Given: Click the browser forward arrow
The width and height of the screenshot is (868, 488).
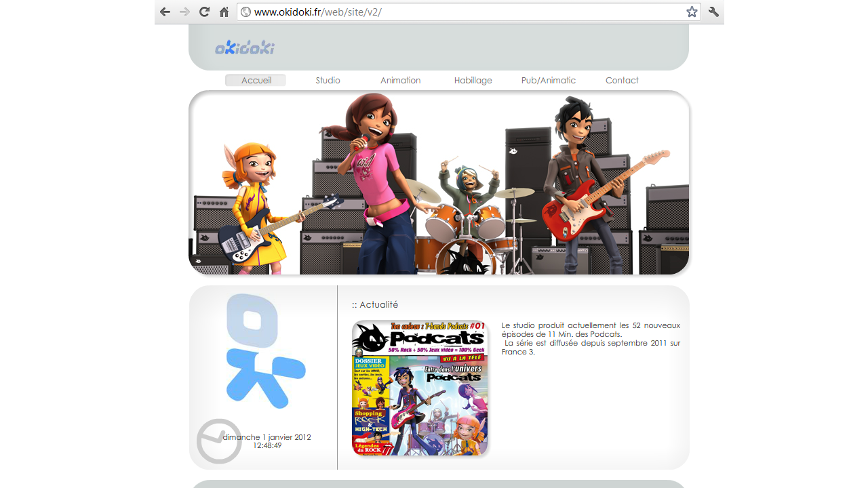Looking at the screenshot, I should (184, 12).
